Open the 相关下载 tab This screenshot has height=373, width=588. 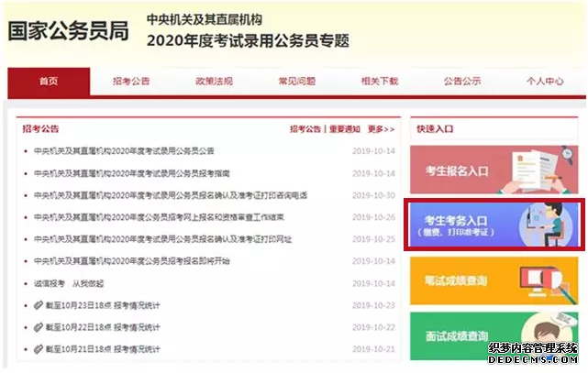click(380, 82)
